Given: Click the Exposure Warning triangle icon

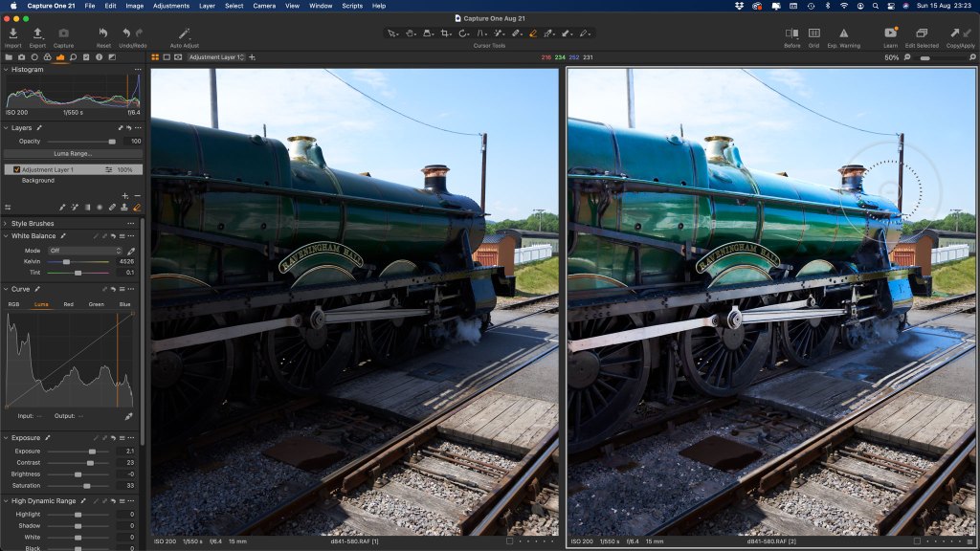Looking at the screenshot, I should coord(844,33).
